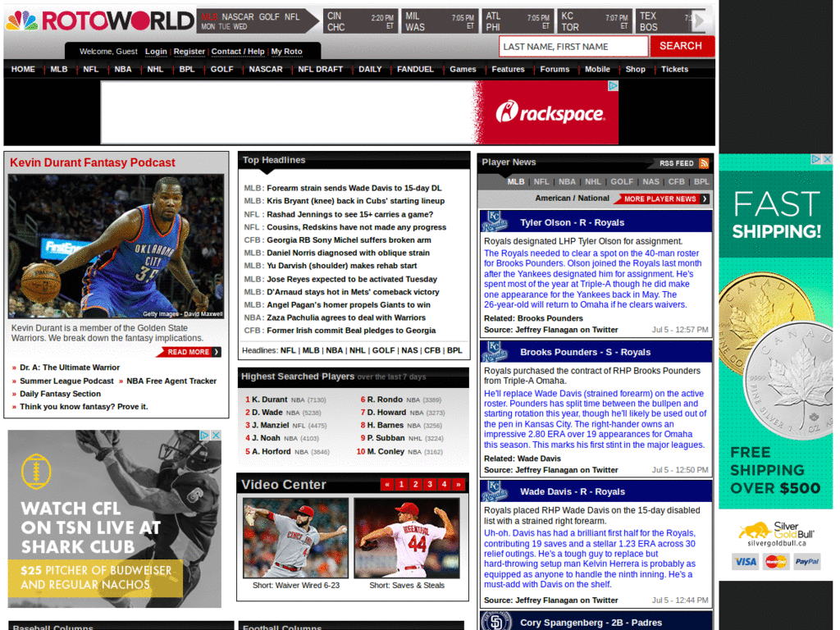Select the BPL tab in Player News
Image resolution: width=840 pixels, height=630 pixels.
click(701, 181)
